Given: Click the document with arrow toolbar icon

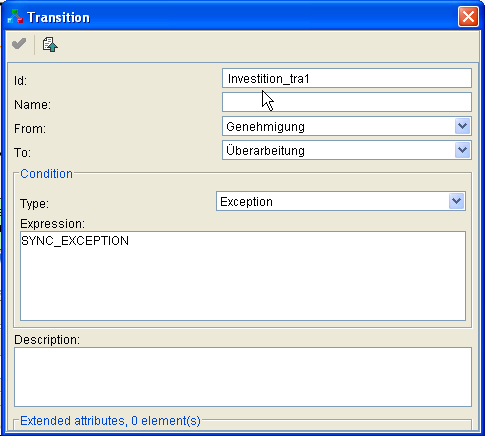Looking at the screenshot, I should coord(50,45).
